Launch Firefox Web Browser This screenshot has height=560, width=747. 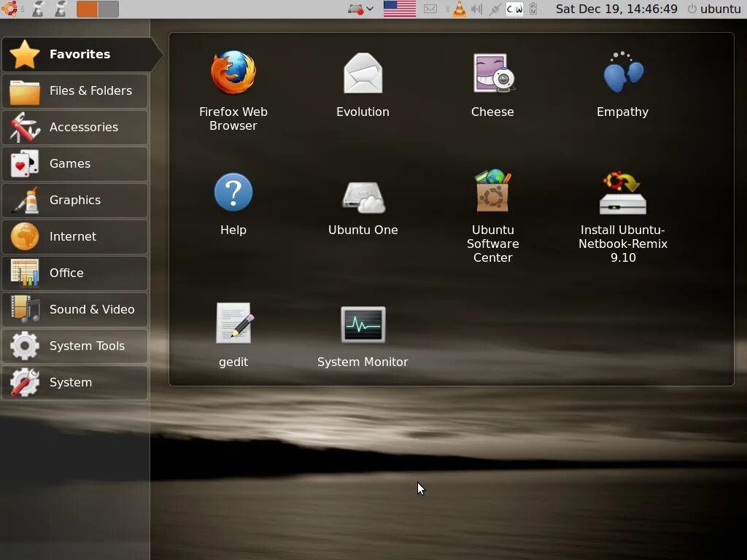point(233,90)
